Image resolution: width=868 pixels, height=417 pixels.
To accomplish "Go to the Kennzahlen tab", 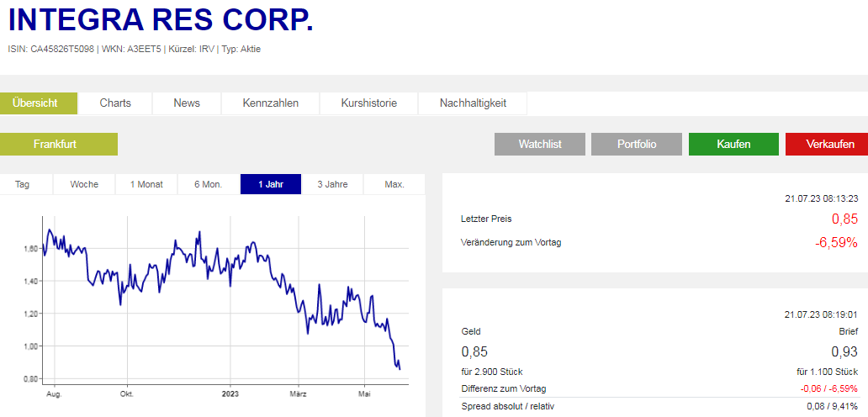I will click(270, 103).
